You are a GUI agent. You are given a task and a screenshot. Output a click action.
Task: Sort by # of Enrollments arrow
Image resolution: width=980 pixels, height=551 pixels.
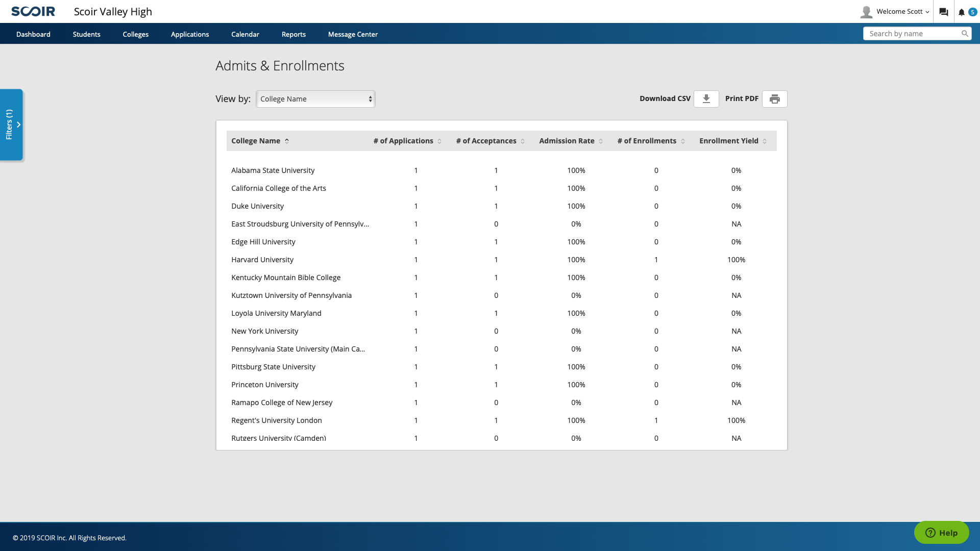pos(683,141)
